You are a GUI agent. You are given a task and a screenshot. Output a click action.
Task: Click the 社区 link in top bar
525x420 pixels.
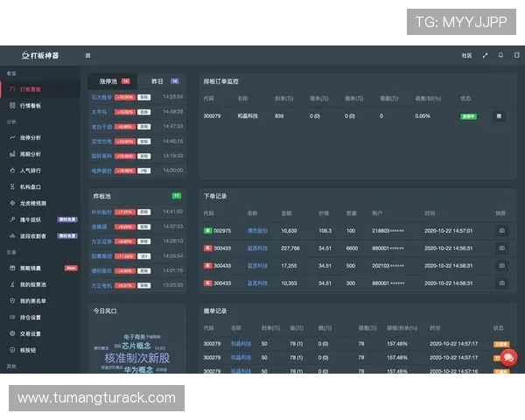[x=466, y=55]
